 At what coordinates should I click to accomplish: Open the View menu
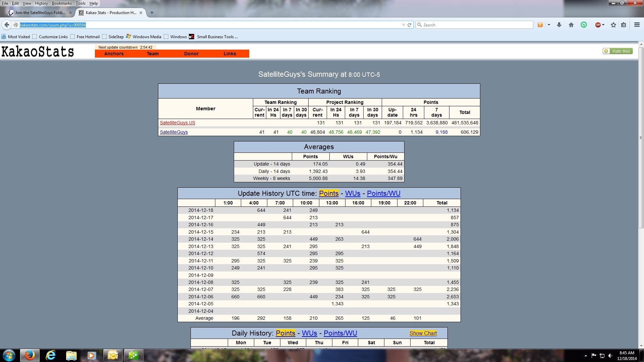tap(27, 3)
